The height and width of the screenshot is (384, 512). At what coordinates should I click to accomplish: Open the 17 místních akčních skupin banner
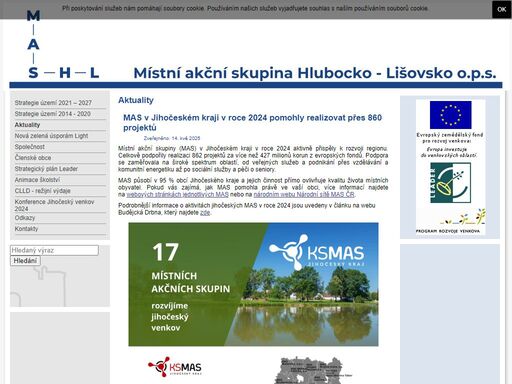[253, 284]
